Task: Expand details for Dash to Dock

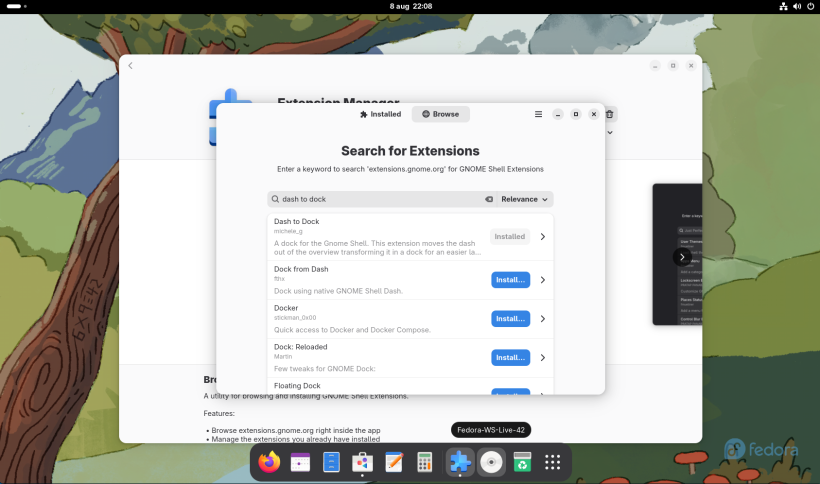Action: [x=543, y=237]
